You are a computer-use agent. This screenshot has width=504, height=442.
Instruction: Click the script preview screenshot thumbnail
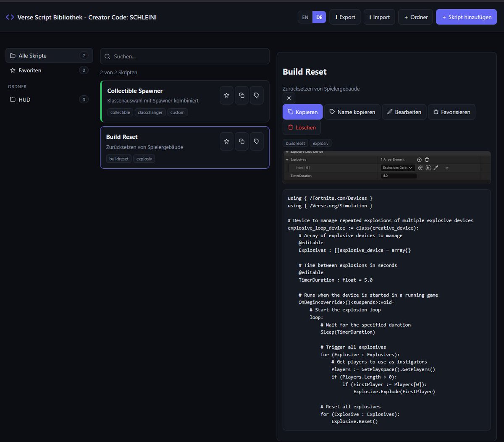(x=386, y=167)
